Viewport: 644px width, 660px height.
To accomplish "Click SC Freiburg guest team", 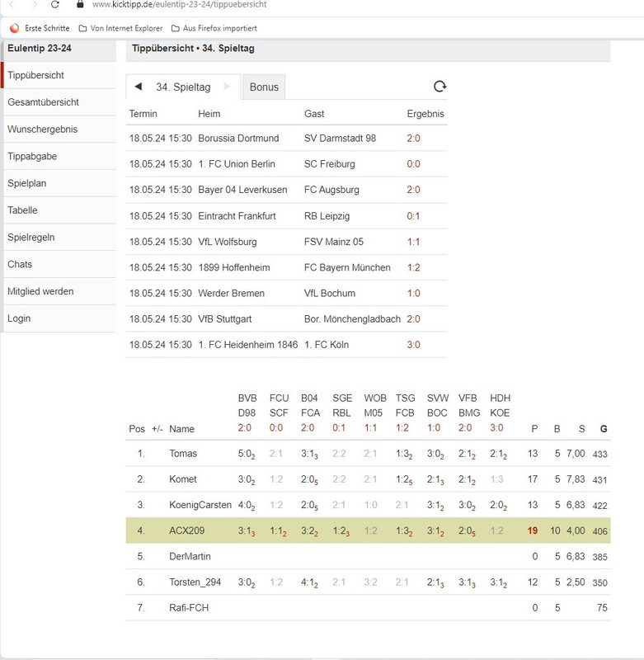I will click(x=329, y=163).
